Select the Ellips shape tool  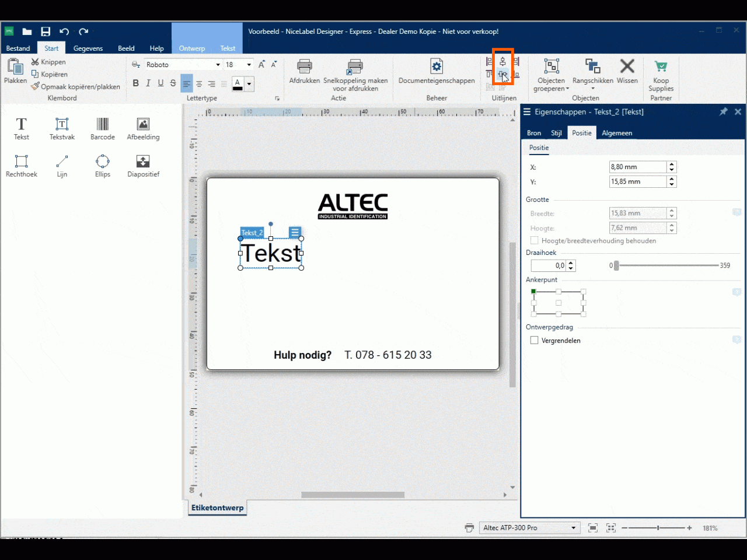pos(103,166)
